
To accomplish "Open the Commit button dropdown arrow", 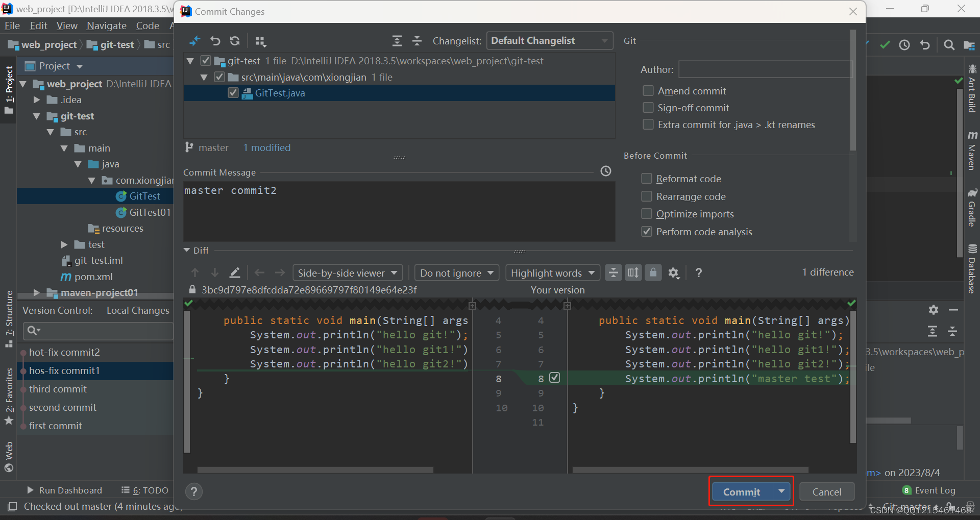I will (x=781, y=491).
